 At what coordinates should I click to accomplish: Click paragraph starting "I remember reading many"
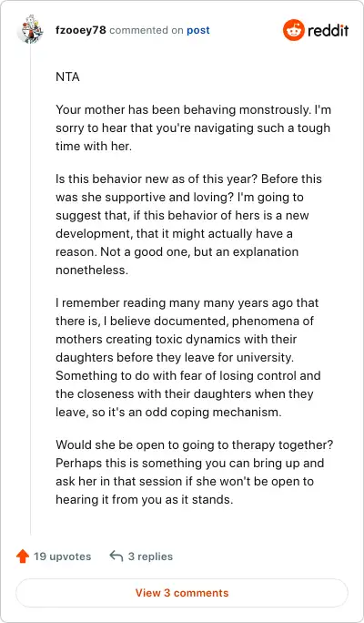click(188, 358)
